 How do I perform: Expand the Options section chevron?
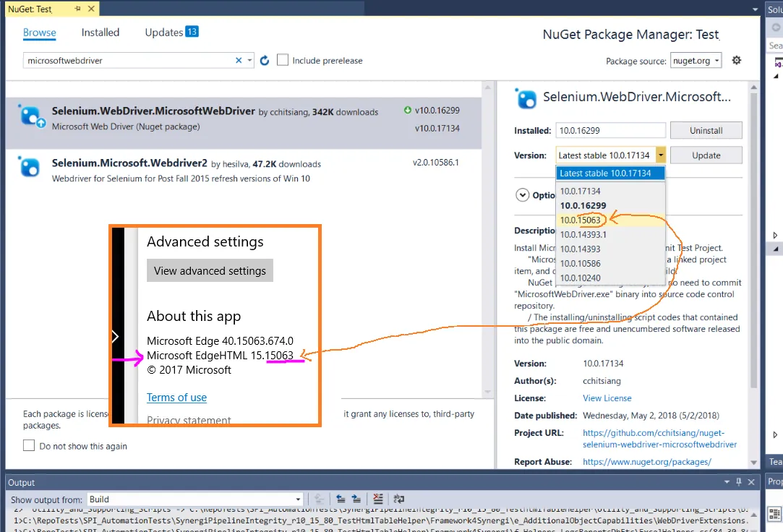tap(522, 194)
